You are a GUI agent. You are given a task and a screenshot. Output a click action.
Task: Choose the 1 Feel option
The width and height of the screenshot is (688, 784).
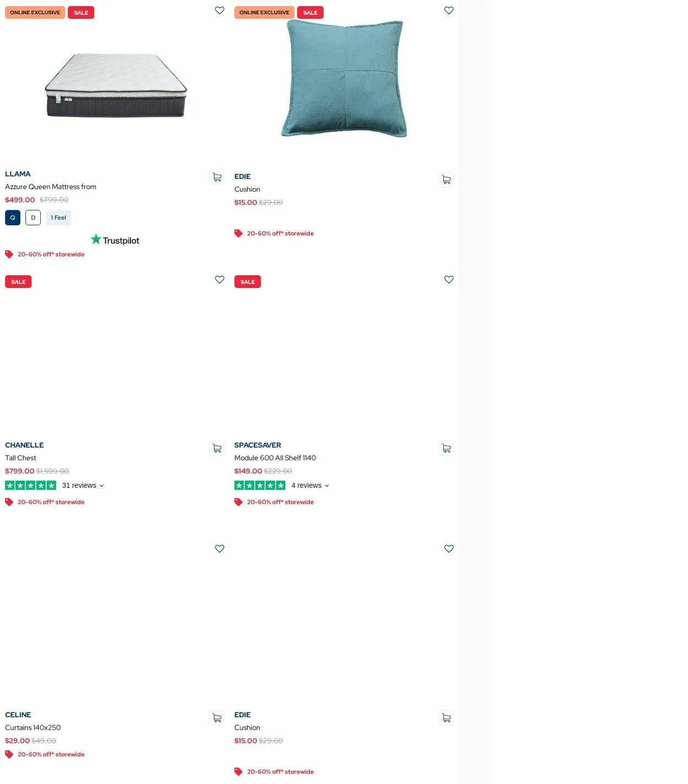click(x=58, y=217)
